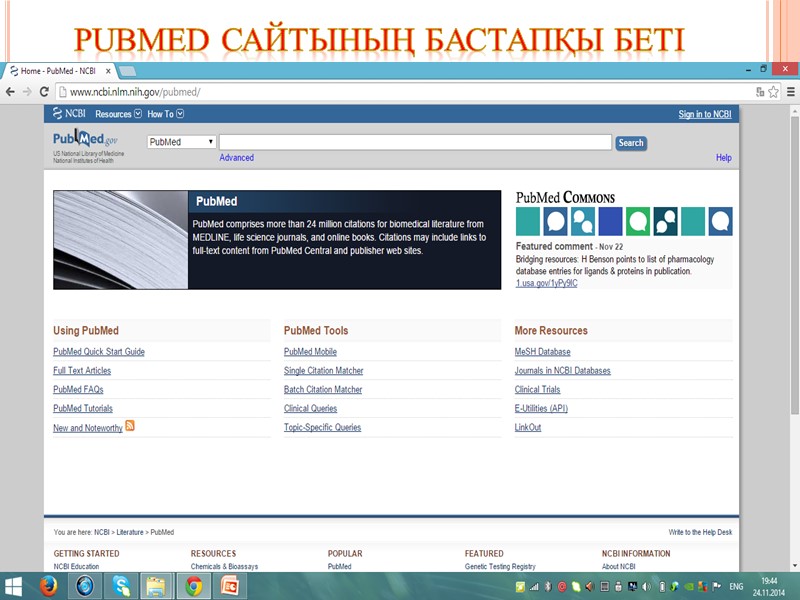Open the PubMed Quick Start Guide link
The height and width of the screenshot is (600, 800).
(x=99, y=352)
